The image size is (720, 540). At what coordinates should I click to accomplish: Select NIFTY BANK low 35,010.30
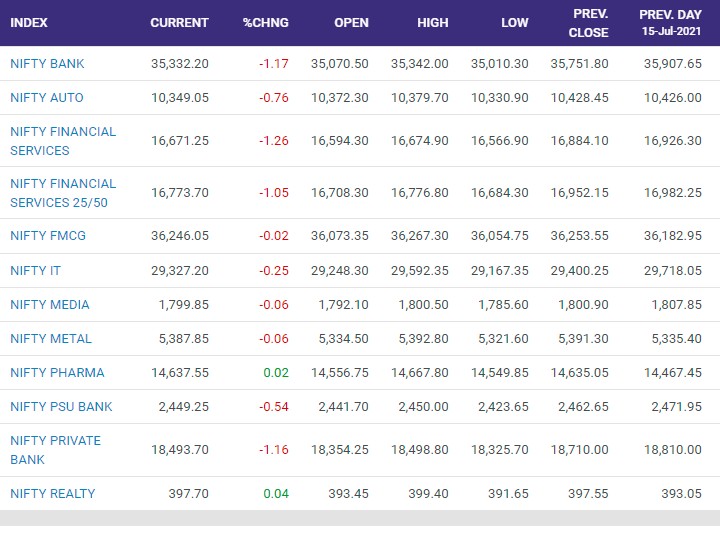[x=500, y=63]
